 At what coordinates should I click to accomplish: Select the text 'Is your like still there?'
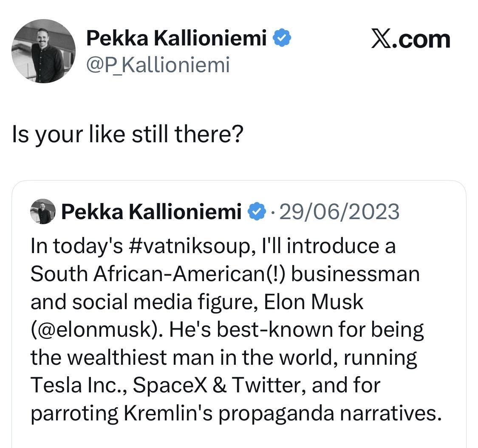(x=128, y=134)
